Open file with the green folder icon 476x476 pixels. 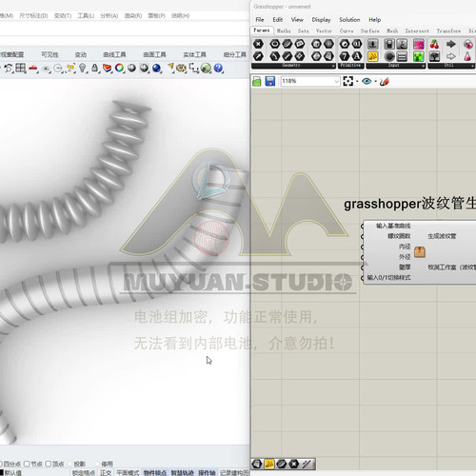257,81
